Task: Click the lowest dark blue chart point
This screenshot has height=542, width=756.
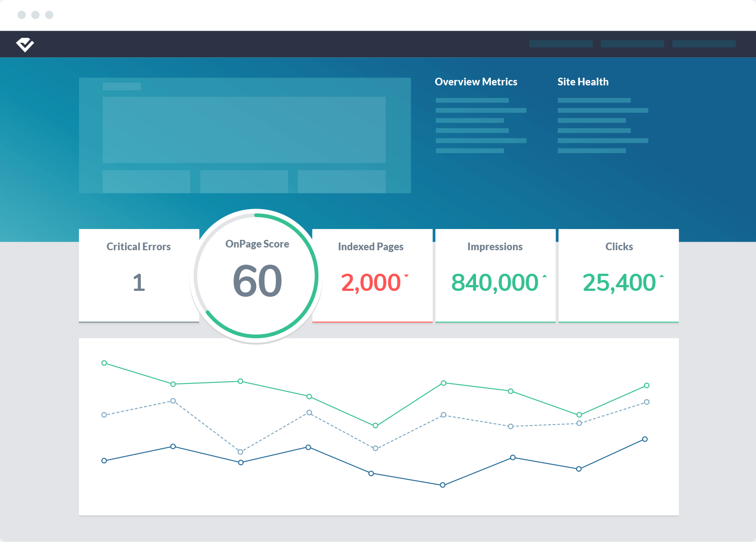Action: click(x=443, y=485)
